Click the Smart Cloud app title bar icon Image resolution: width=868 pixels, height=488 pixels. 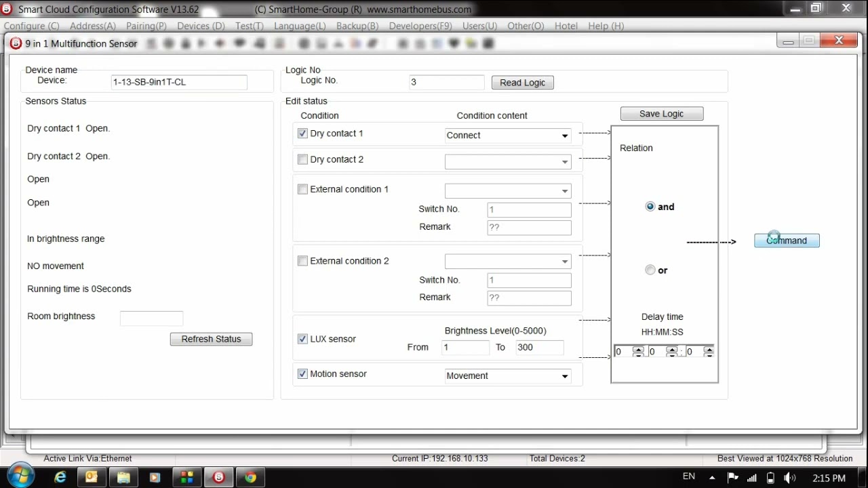click(7, 9)
